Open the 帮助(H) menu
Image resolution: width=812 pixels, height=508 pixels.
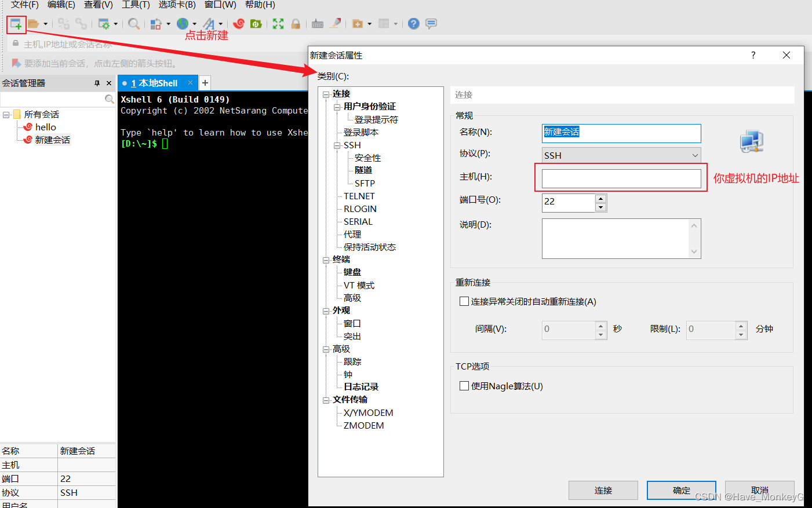pyautogui.click(x=260, y=5)
